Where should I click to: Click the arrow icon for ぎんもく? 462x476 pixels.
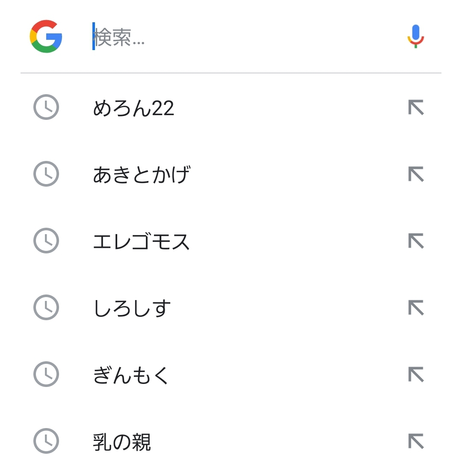pyautogui.click(x=416, y=375)
